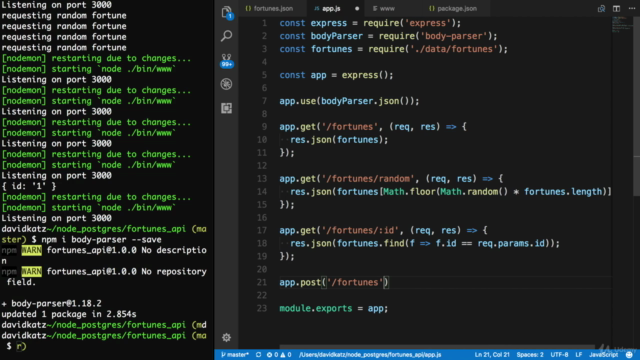Open the Extensions view in activity bar
The height and width of the screenshot is (360, 640).
(x=227, y=108)
